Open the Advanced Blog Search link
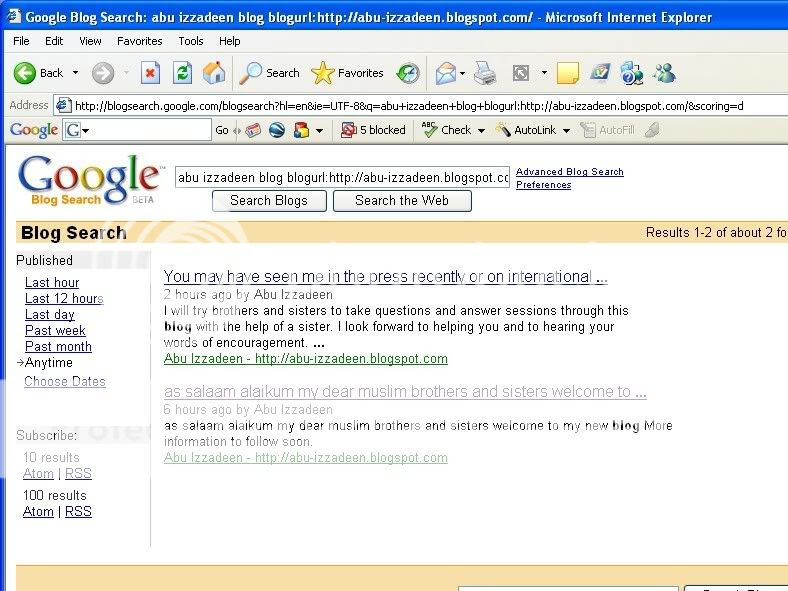The width and height of the screenshot is (788, 591). click(x=570, y=172)
